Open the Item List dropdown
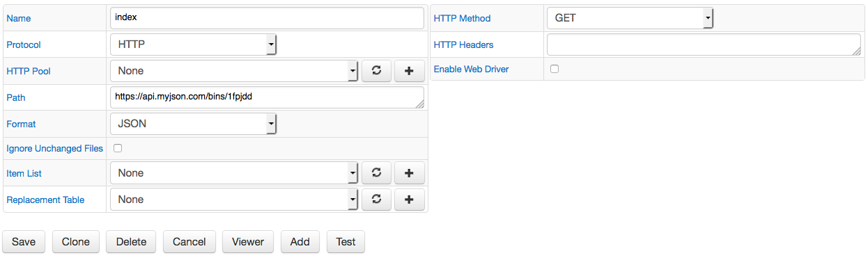 [x=234, y=173]
